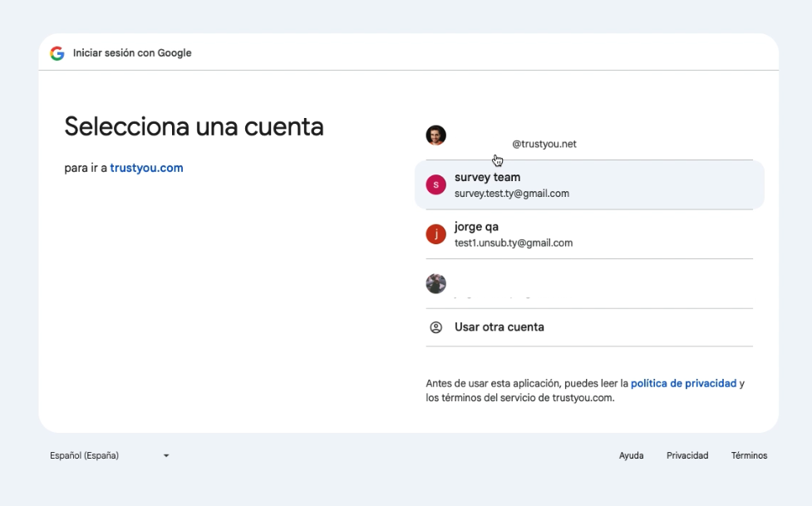This screenshot has height=506, width=812.
Task: Open the Privacidad footer link
Action: (687, 456)
